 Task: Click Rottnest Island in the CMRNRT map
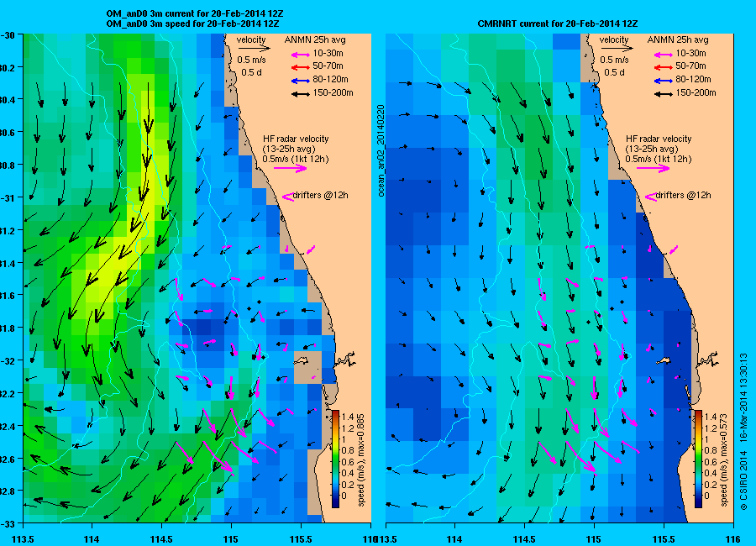click(x=664, y=360)
